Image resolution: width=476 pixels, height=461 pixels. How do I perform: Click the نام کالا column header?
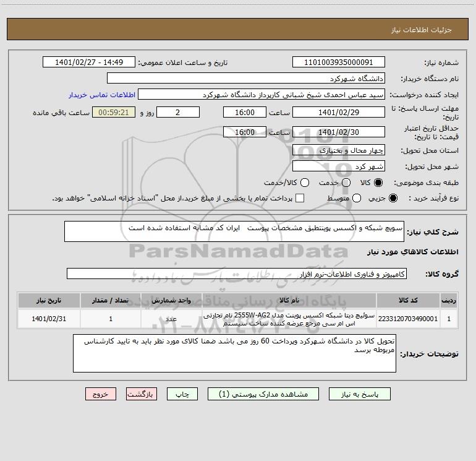click(289, 300)
